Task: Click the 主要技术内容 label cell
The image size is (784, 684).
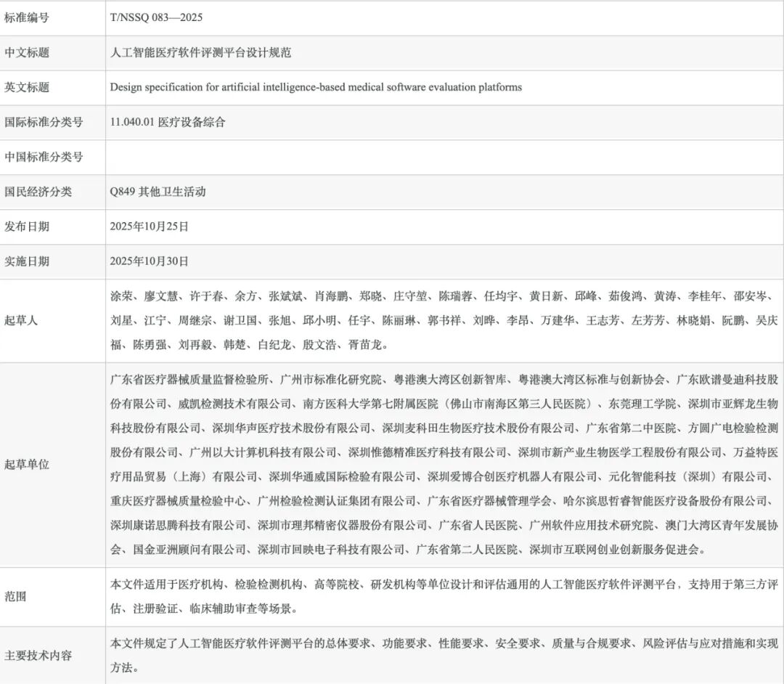Action: coord(38,655)
